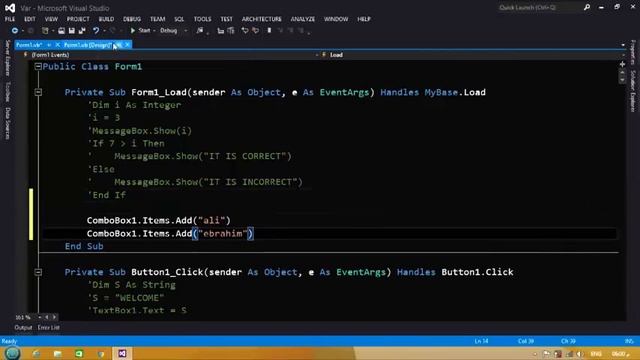Image resolution: width=640 pixels, height=360 pixels.
Task: Open the Properties side panel
Action: (x=633, y=52)
